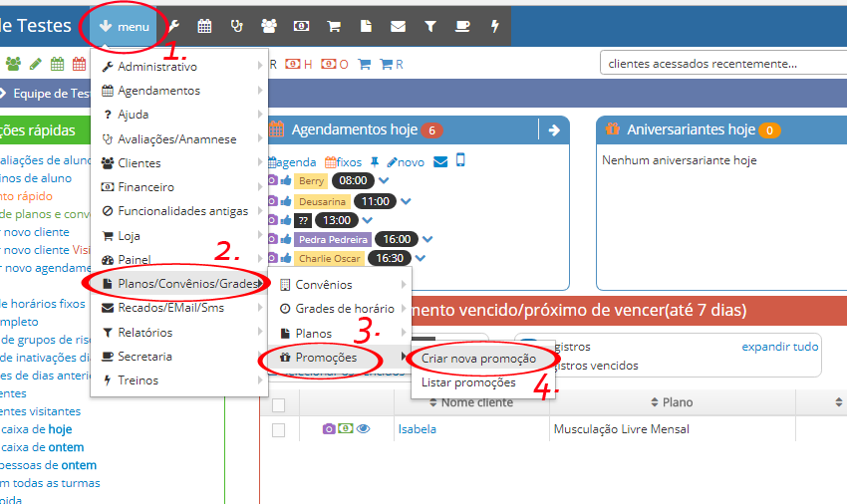Image resolution: width=847 pixels, height=504 pixels.
Task: Check the select-all checkbox in table header
Action: point(279,404)
